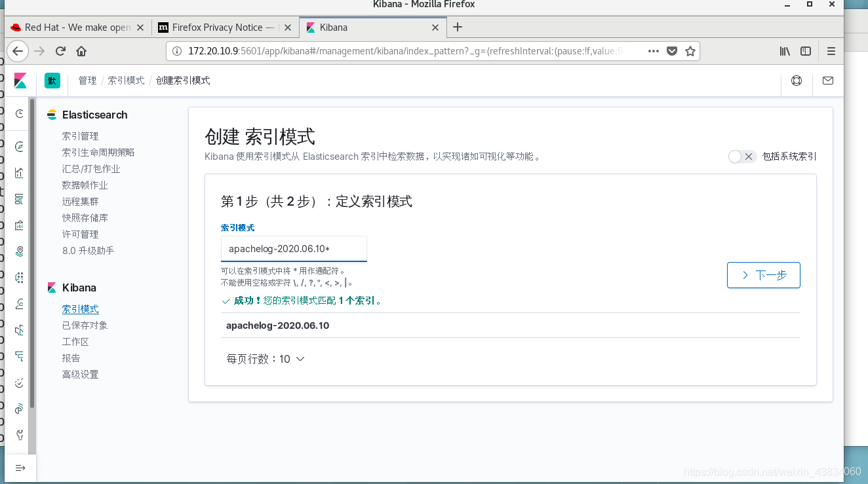Select 索引模式 under Kibana section
Image resolution: width=868 pixels, height=484 pixels.
coord(80,309)
